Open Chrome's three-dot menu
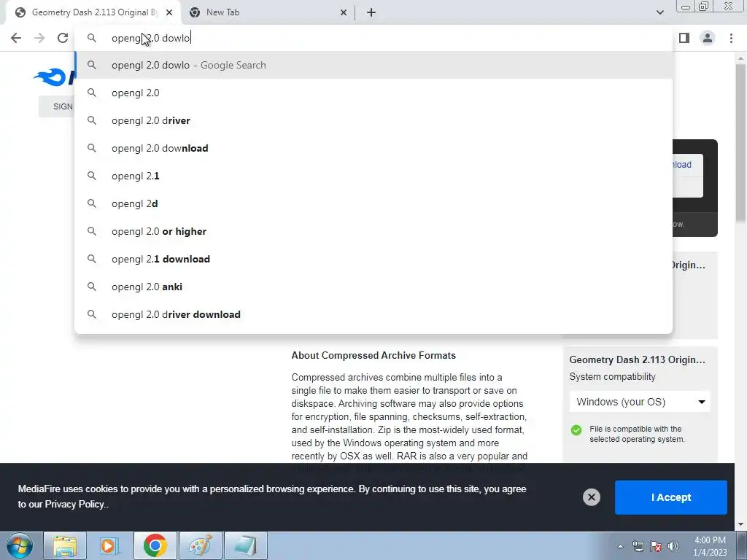The image size is (747, 560). coord(731,38)
